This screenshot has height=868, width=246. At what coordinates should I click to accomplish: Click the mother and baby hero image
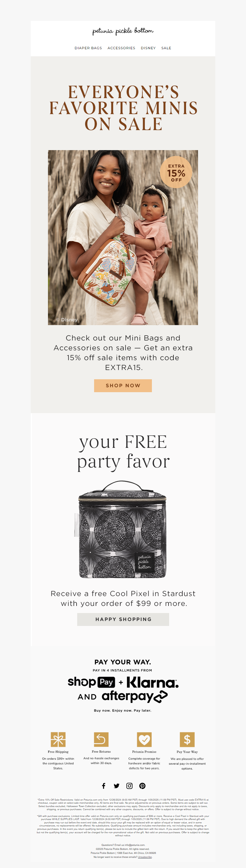pyautogui.click(x=123, y=237)
